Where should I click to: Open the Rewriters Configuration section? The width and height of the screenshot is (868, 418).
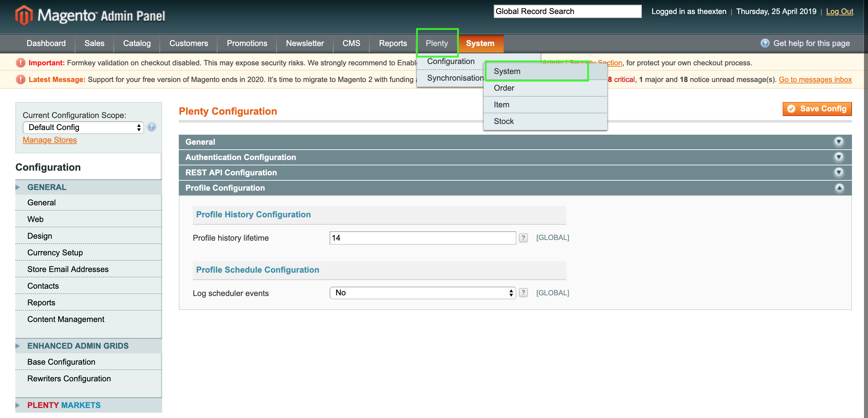tap(89, 379)
